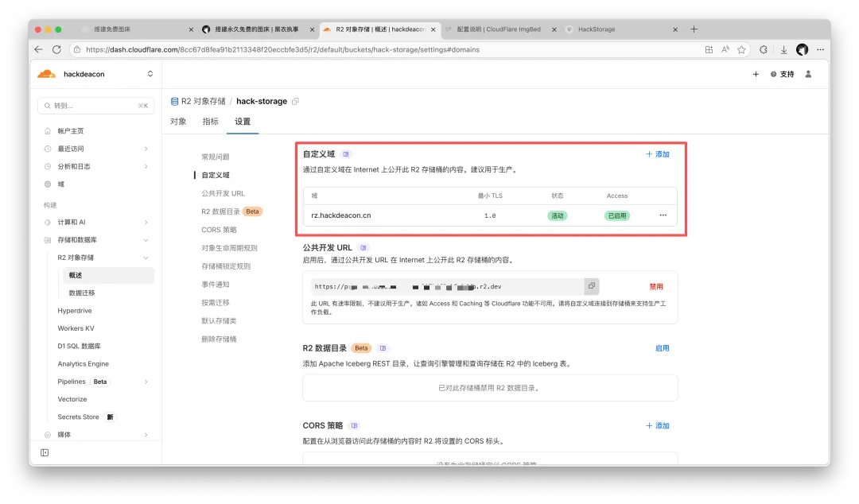Open 帐户主页 in sidebar

coord(71,131)
